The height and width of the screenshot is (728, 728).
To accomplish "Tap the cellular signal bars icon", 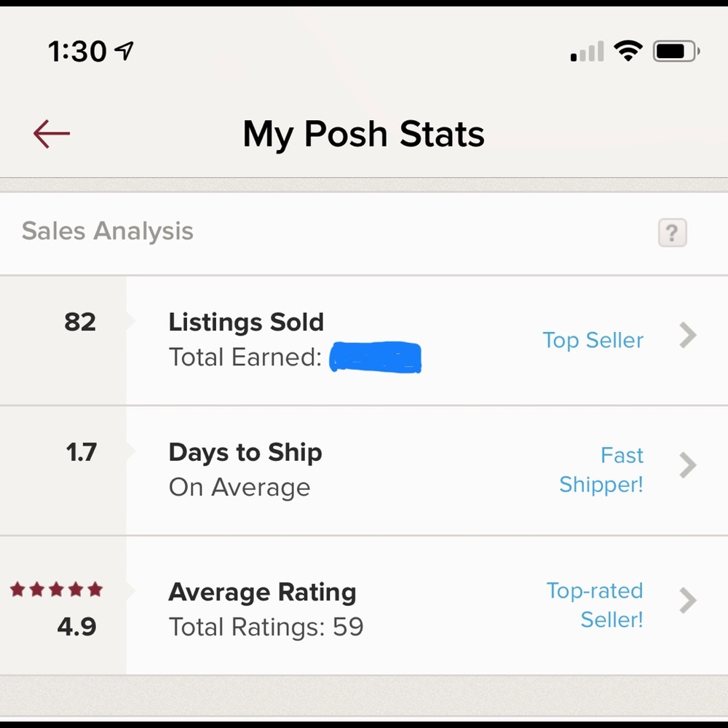I will 585,51.
